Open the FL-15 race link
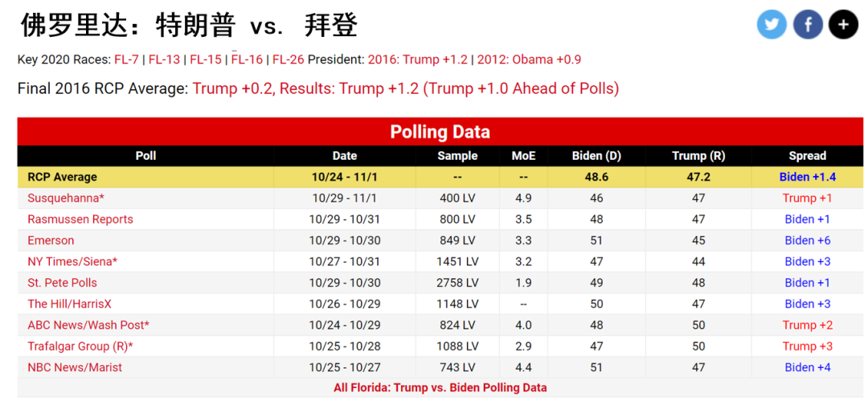Image resolution: width=868 pixels, height=405 pixels. [206, 59]
